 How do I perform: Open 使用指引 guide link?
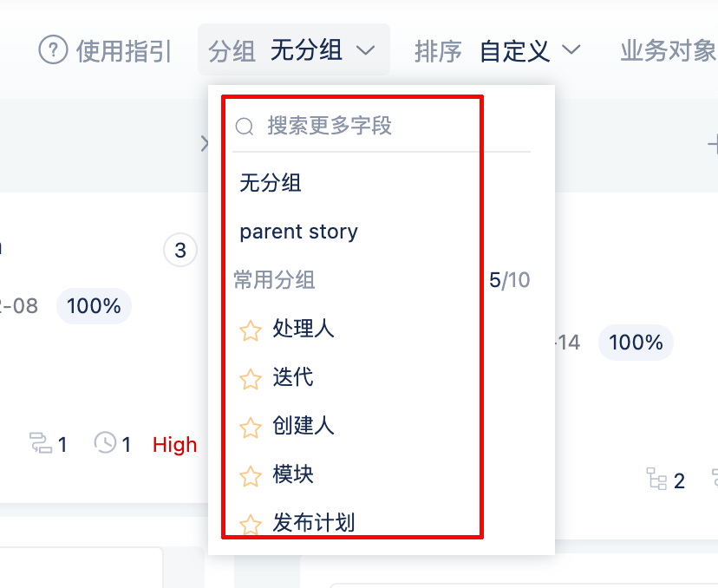[x=123, y=50]
